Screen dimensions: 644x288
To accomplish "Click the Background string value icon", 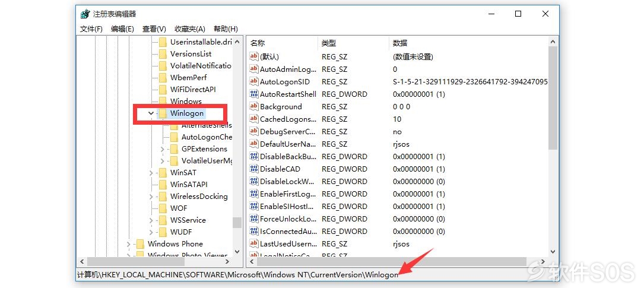I will coord(254,106).
